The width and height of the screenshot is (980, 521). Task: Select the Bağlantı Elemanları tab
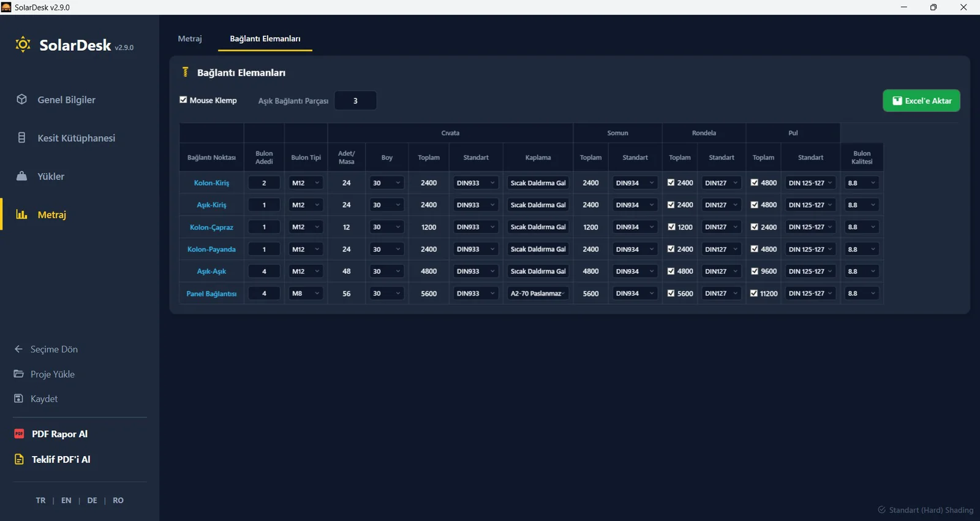(x=265, y=39)
